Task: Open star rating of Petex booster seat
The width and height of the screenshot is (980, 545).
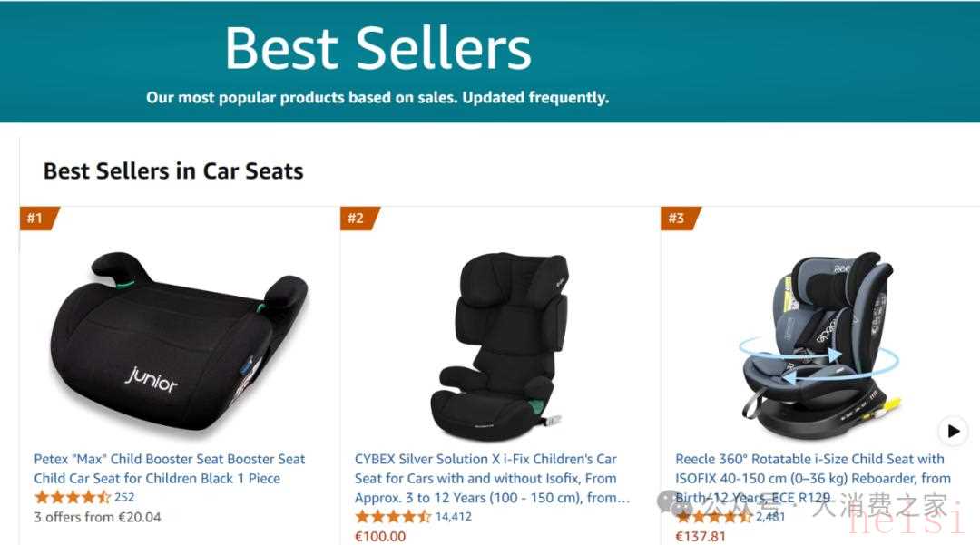Action: [x=73, y=497]
